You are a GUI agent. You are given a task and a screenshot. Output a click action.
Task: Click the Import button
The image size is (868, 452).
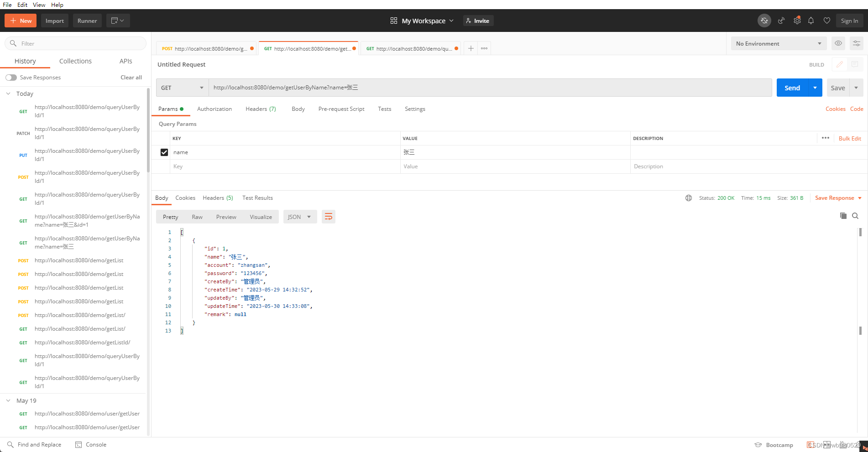(55, 21)
